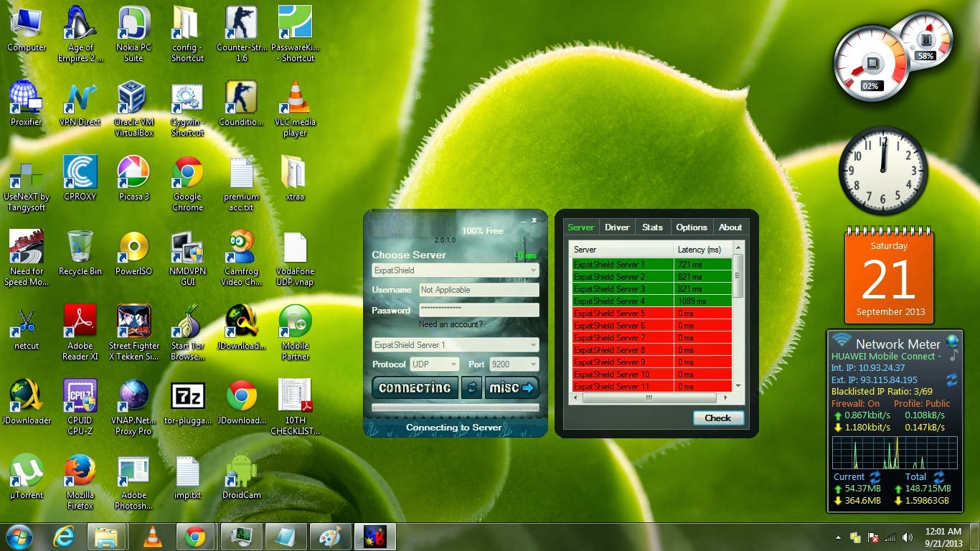Screen dimensions: 980x551
Task: Open the Mobile Partner desktop icon
Action: click(x=295, y=332)
